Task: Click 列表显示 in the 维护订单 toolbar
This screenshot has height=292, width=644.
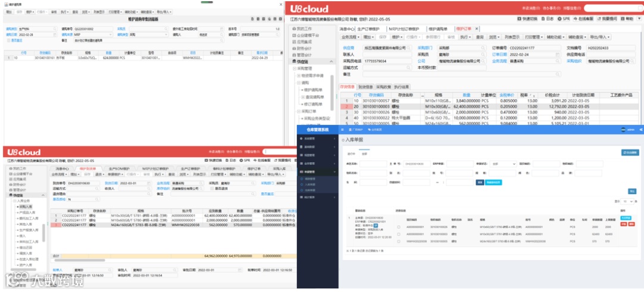Action: coord(512,37)
